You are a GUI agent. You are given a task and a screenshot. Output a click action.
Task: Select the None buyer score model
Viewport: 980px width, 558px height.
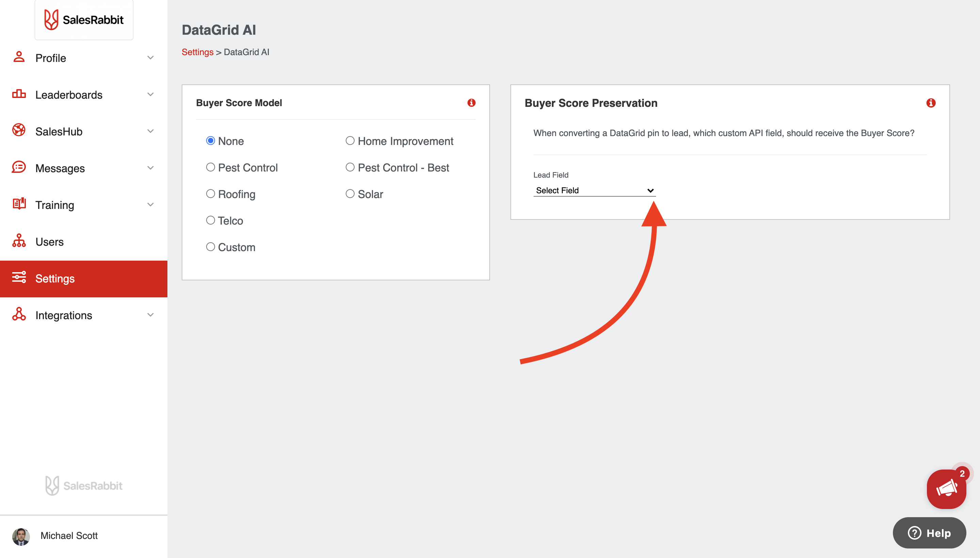pos(210,141)
